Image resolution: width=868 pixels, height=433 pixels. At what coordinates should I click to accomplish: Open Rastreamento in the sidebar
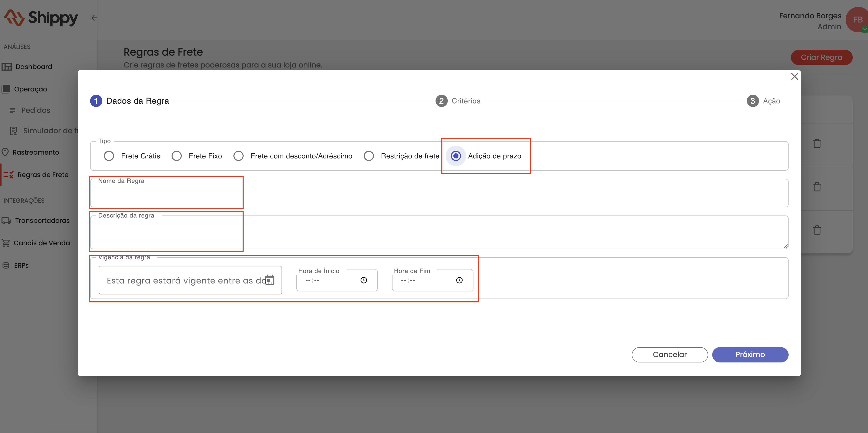(35, 152)
